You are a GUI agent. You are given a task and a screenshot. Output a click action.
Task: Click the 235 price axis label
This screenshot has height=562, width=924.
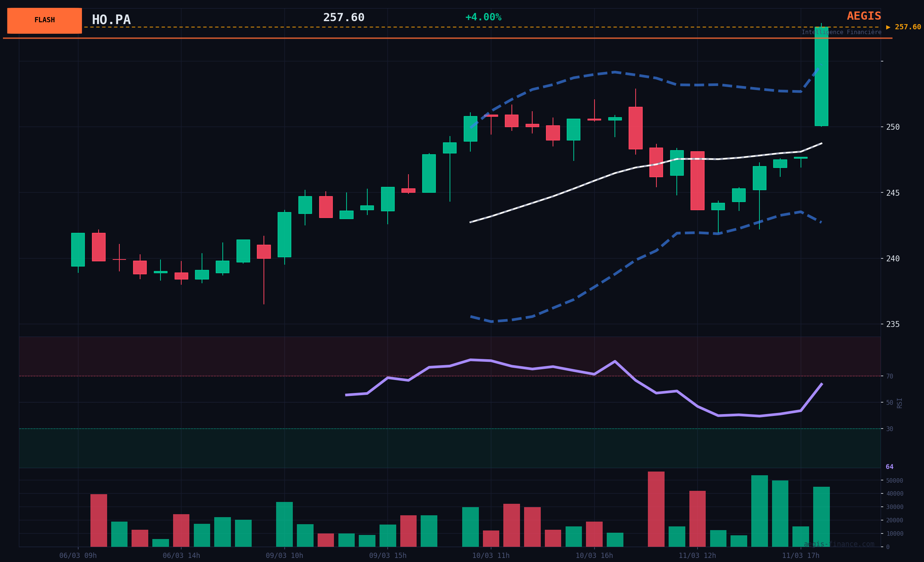coord(892,324)
